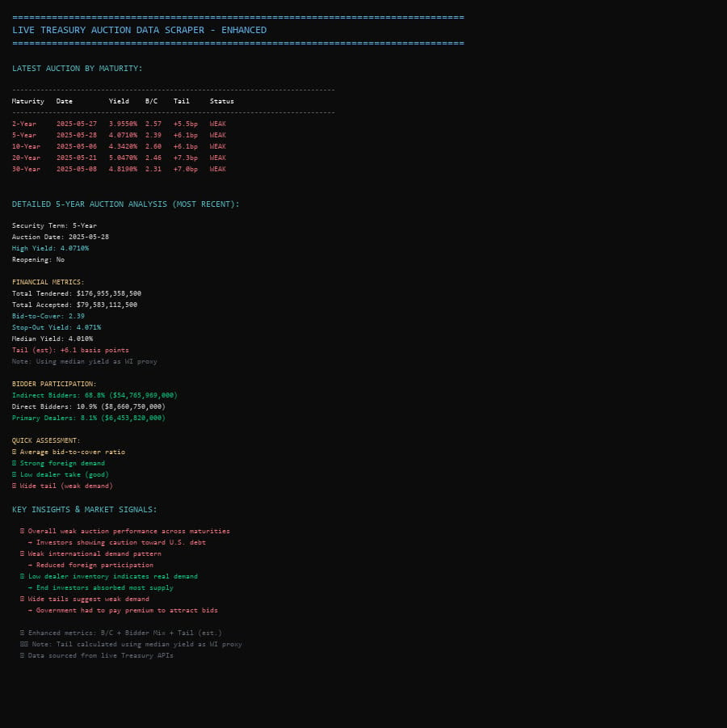Click the icon before Low dealer take
The image size is (727, 728).
14,474
